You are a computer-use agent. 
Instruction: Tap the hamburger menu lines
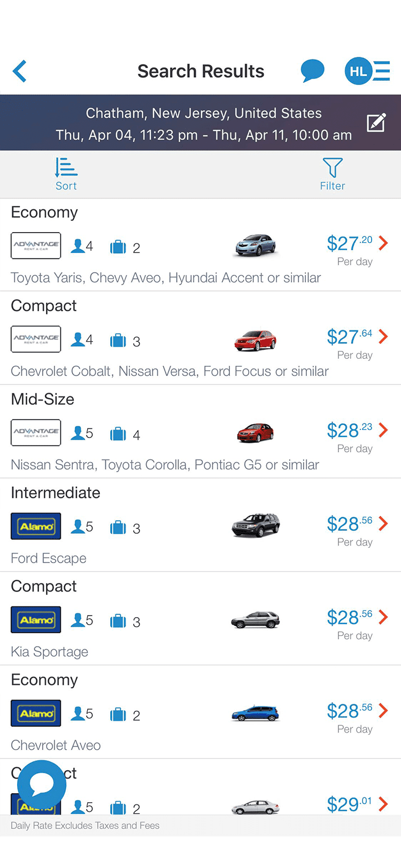pos(382,71)
